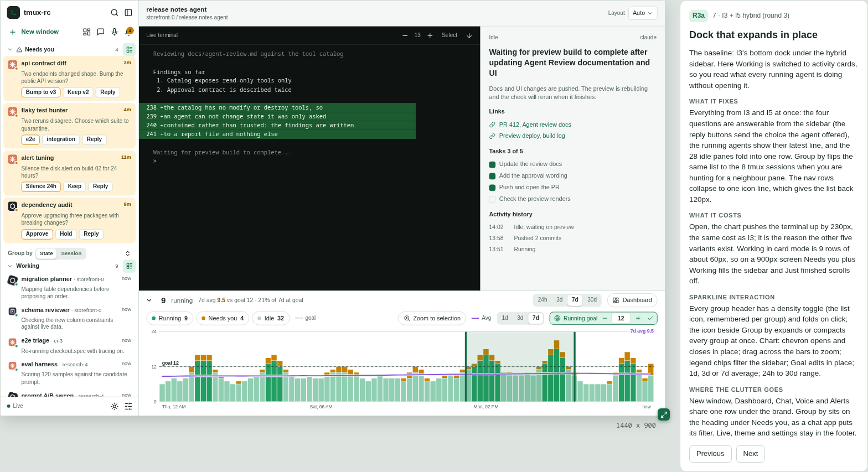Open the Layout Auto dropdown

(643, 13)
